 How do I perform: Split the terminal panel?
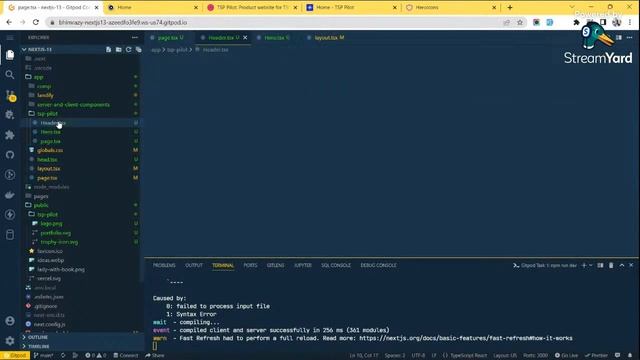[x=600, y=265]
